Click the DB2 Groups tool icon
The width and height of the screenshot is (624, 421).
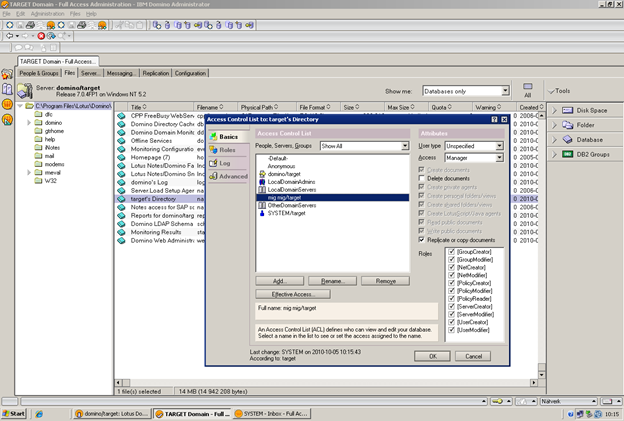[567, 154]
